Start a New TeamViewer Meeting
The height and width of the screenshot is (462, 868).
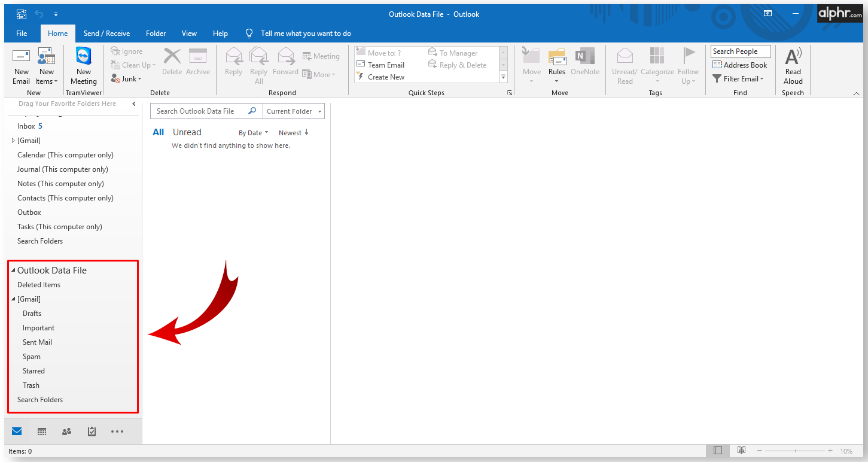[x=84, y=66]
